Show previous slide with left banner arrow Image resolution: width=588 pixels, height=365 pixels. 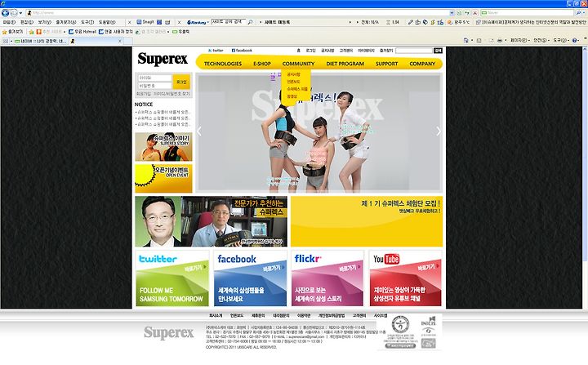click(199, 131)
